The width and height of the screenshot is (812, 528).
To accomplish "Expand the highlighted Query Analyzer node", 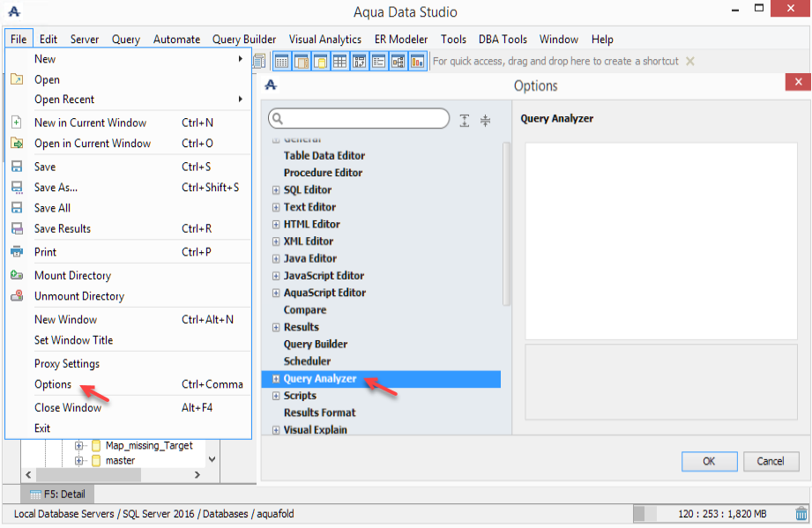I will (x=276, y=379).
